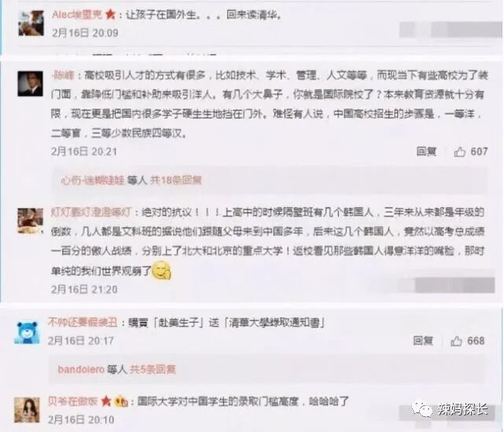The image size is (504, 432).
Task: Open the bandolero user link
Action: (81, 369)
